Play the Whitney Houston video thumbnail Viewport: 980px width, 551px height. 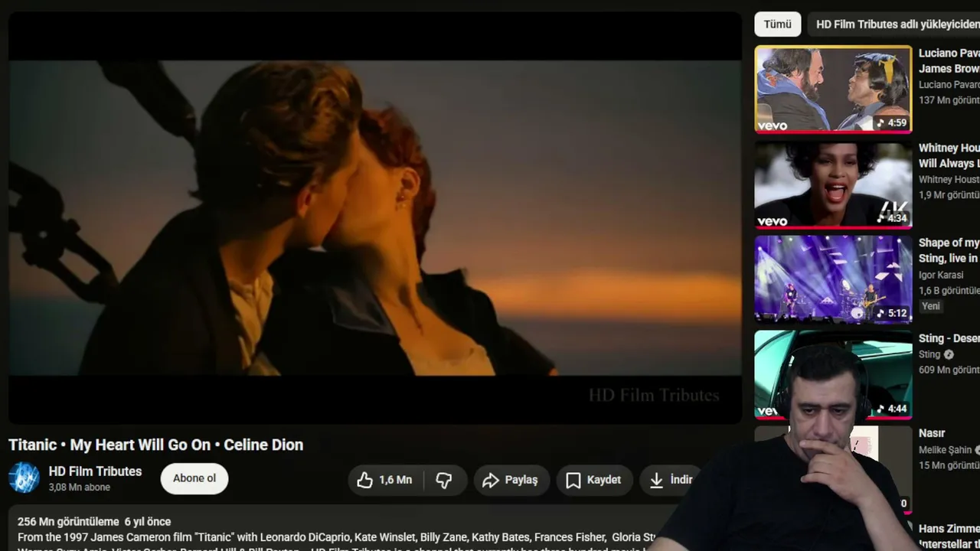click(x=833, y=184)
